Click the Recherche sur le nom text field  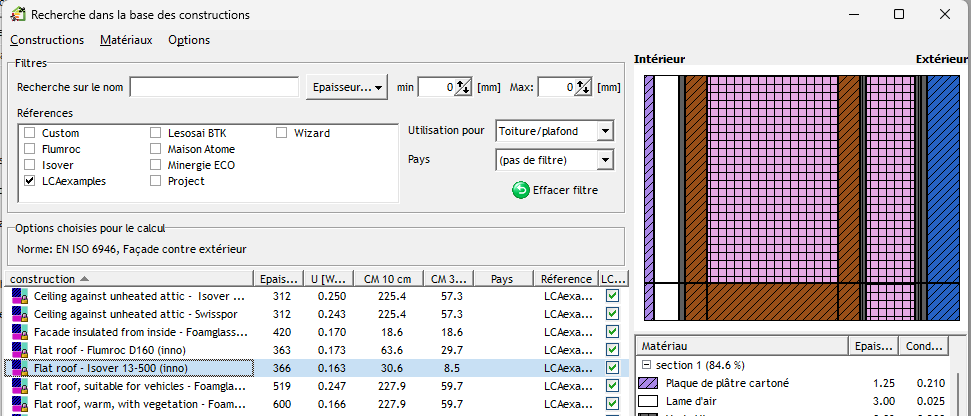coord(214,88)
